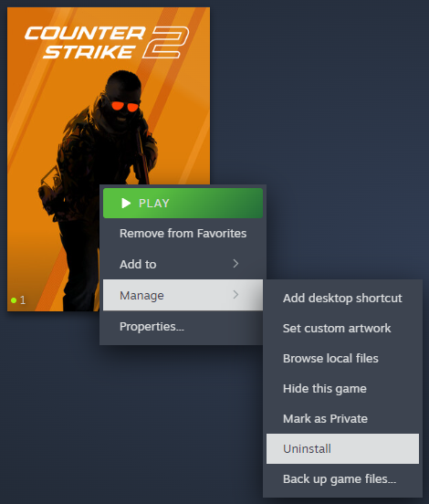Open Browse local files
Screen dimensions: 429x504
342,359
